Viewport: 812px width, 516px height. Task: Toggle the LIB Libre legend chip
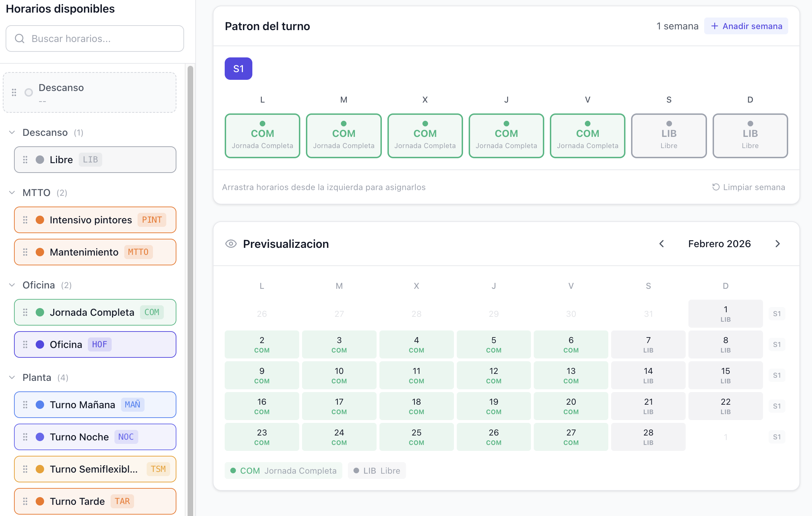click(377, 470)
